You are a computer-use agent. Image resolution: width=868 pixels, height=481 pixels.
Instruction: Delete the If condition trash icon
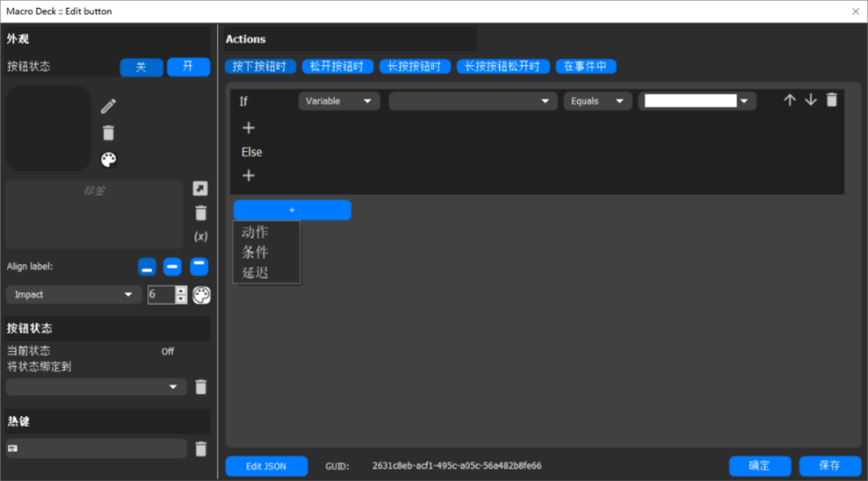(832, 99)
